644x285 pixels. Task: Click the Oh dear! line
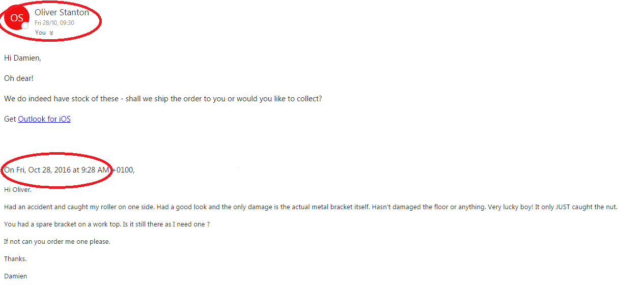tap(19, 78)
